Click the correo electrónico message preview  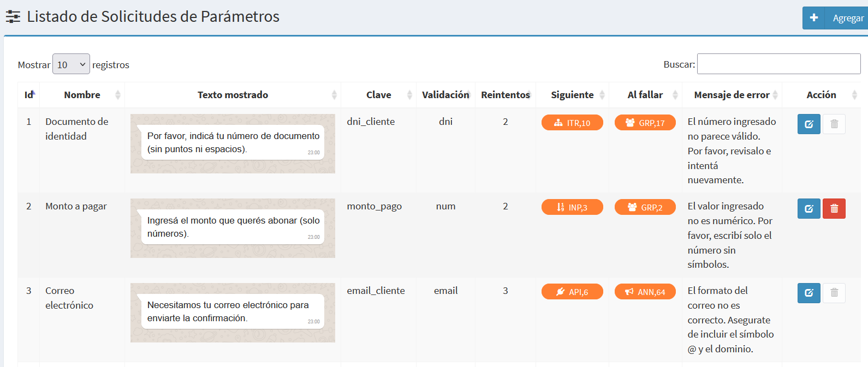point(233,312)
